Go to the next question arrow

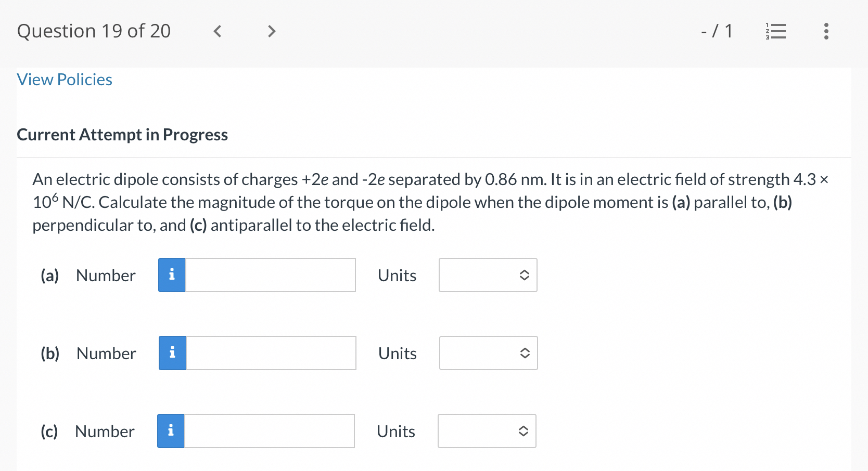click(271, 32)
